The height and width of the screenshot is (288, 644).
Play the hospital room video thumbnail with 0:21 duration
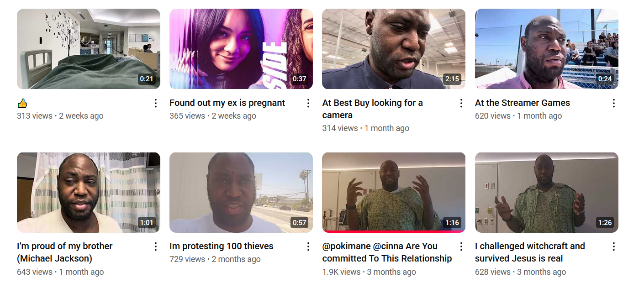[x=89, y=49]
